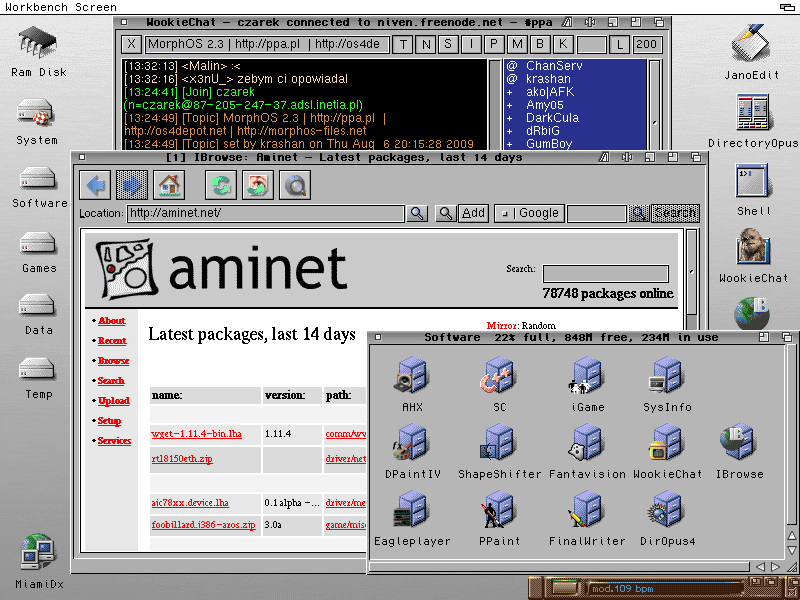Click the WookieChat topic text field
Image resolution: width=800 pixels, height=600 pixels.
267,44
